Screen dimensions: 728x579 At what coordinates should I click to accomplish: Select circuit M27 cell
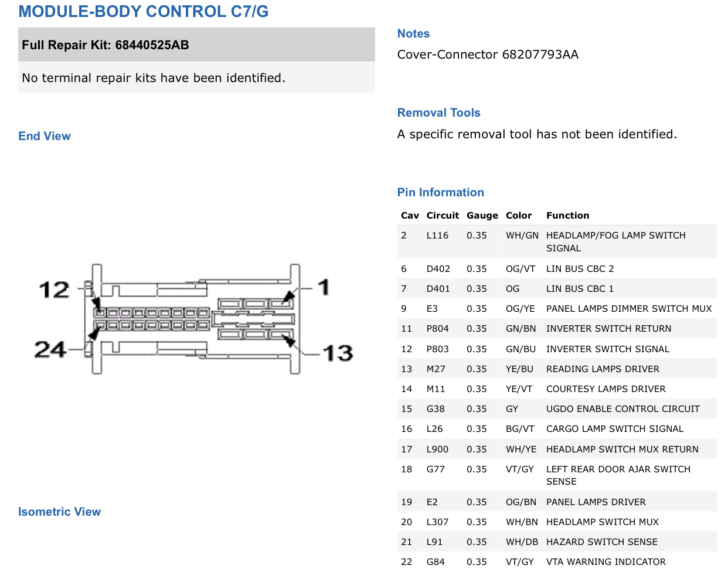click(436, 369)
